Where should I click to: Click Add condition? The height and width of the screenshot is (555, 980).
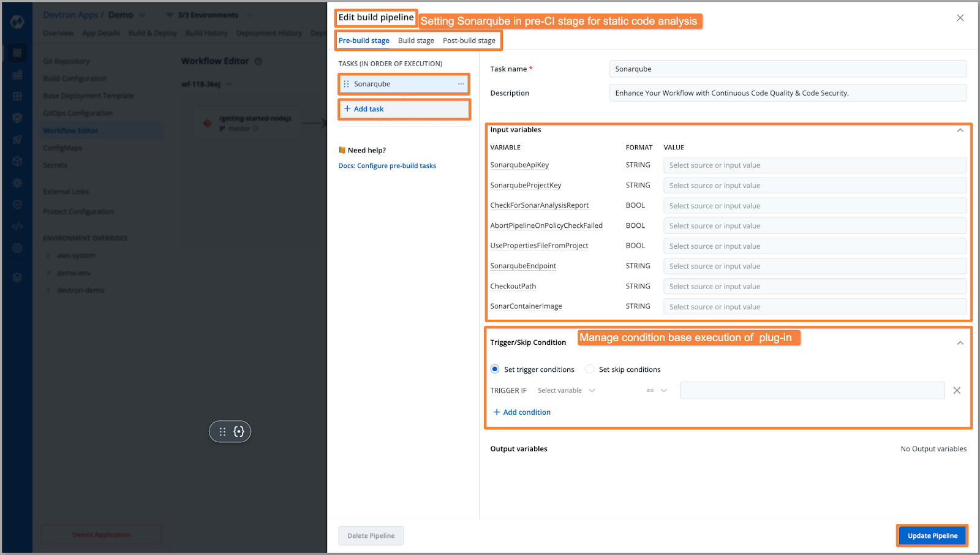[522, 412]
